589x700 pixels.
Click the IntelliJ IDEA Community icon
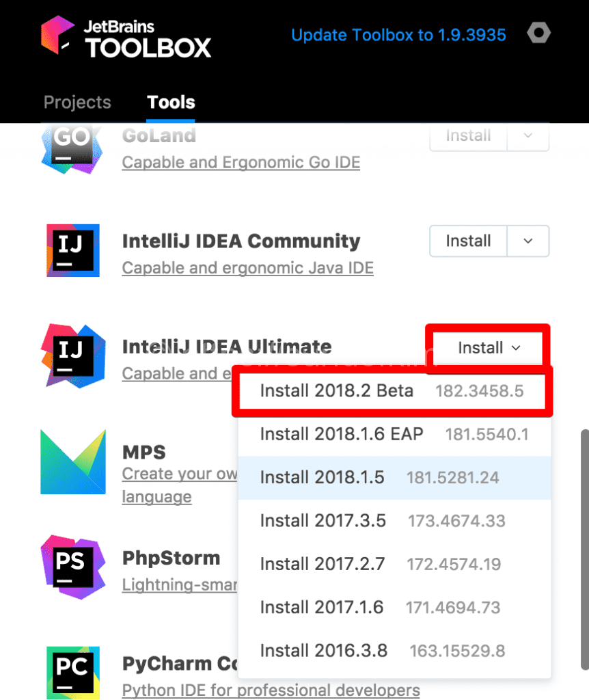coord(73,250)
